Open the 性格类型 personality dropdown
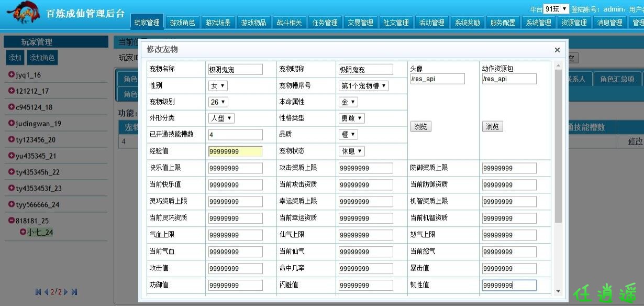 [x=352, y=118]
